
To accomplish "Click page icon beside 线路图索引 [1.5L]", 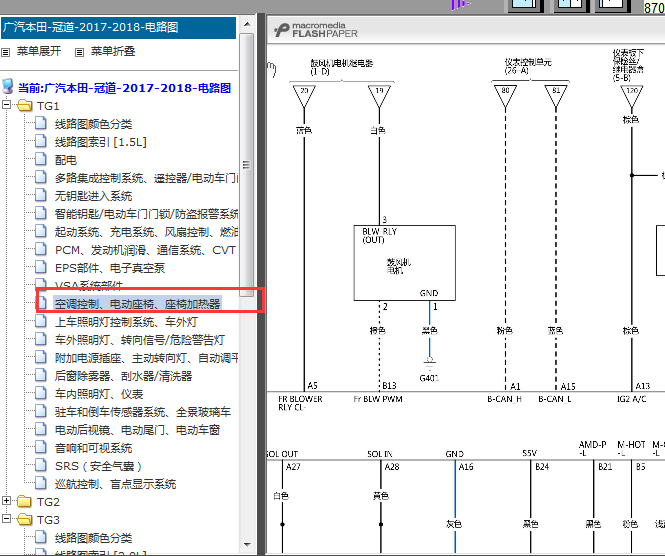I will pos(41,141).
